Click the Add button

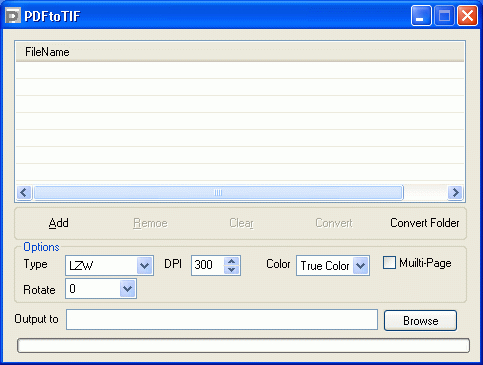pos(59,223)
